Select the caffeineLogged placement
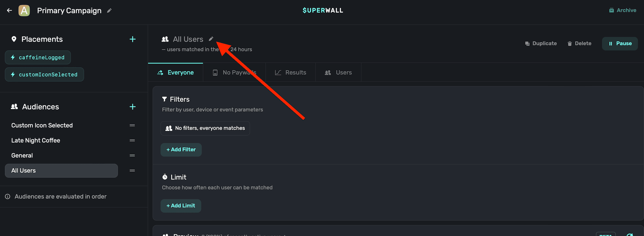The height and width of the screenshot is (236, 644). (38, 58)
